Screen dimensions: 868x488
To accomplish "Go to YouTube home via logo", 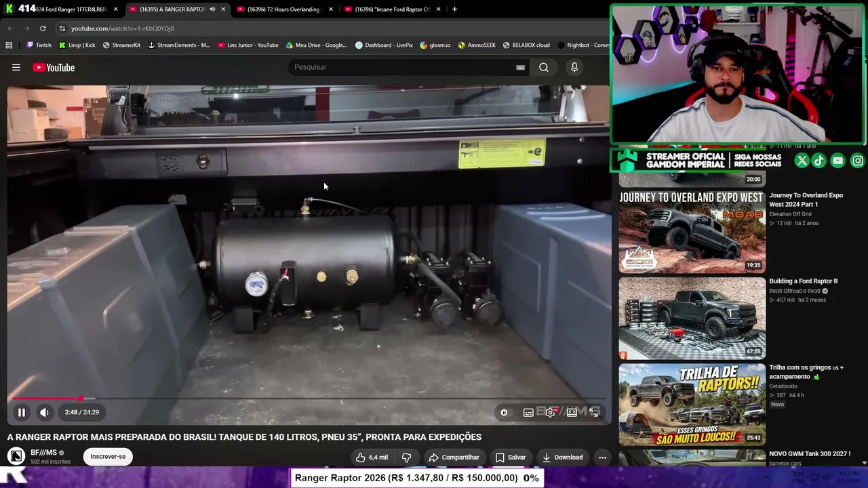I will tap(54, 67).
